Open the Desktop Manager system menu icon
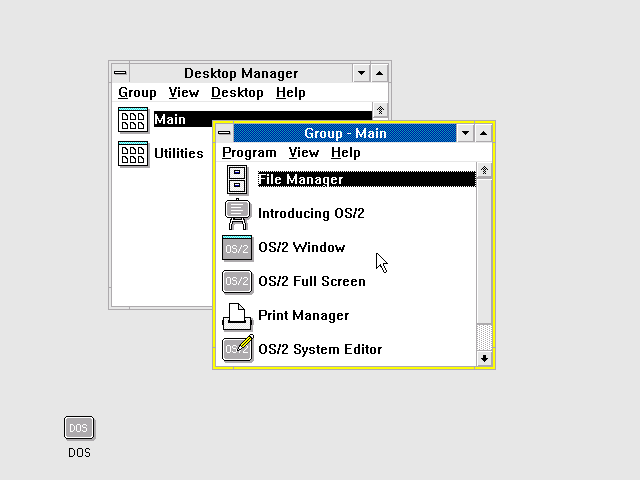640x480 pixels. (120, 73)
